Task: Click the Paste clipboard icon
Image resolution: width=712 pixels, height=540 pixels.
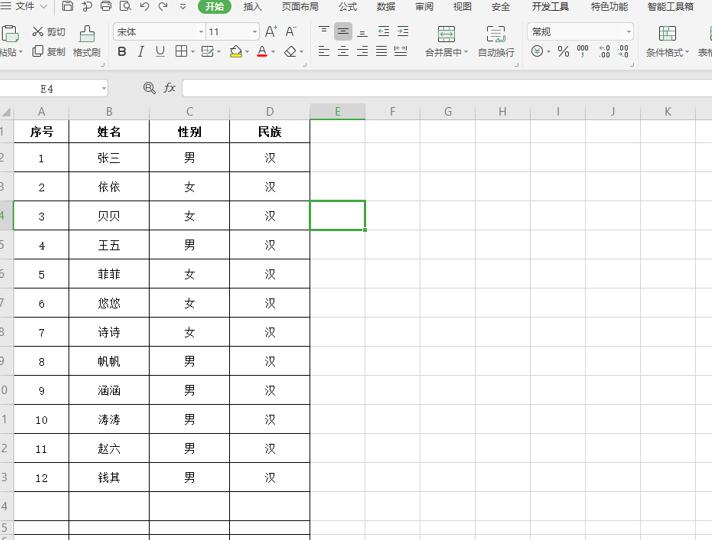Action: point(10,33)
